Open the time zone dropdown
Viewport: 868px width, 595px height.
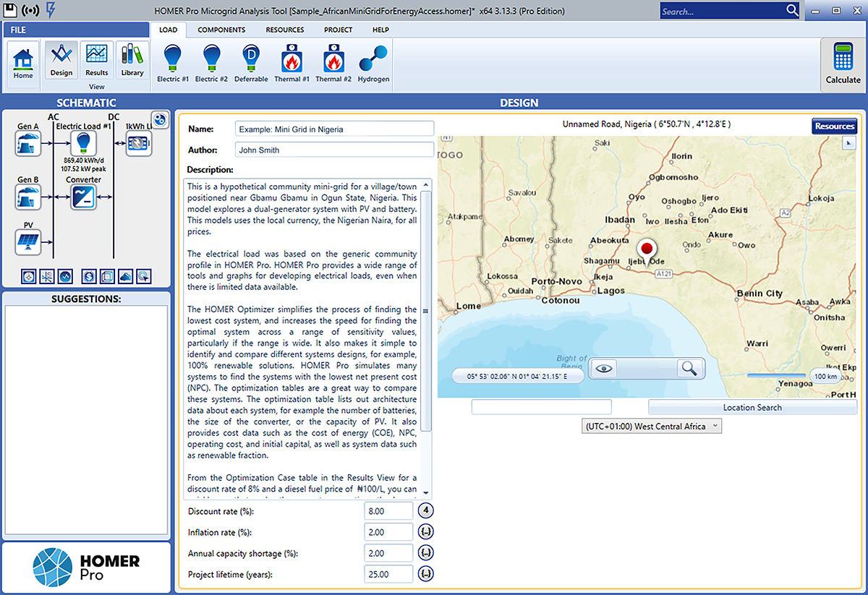click(x=651, y=427)
